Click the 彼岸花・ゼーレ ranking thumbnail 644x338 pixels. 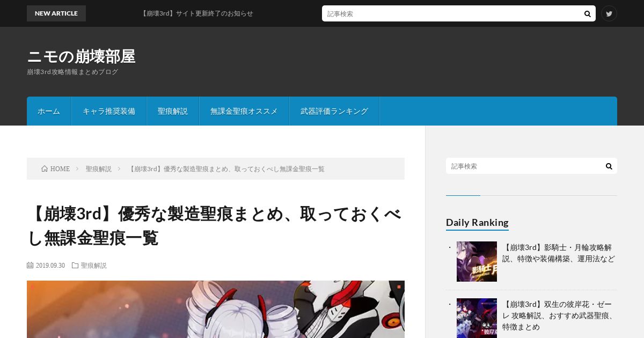tap(477, 318)
